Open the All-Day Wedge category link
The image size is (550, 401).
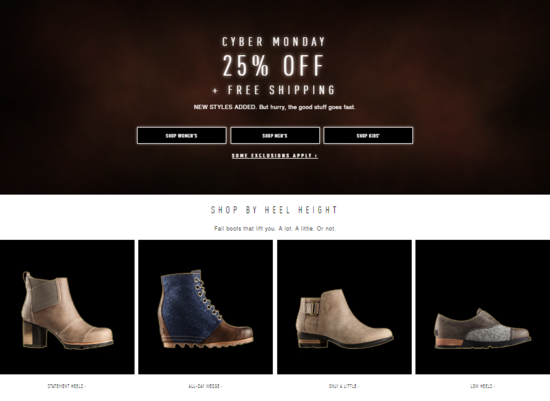point(205,386)
